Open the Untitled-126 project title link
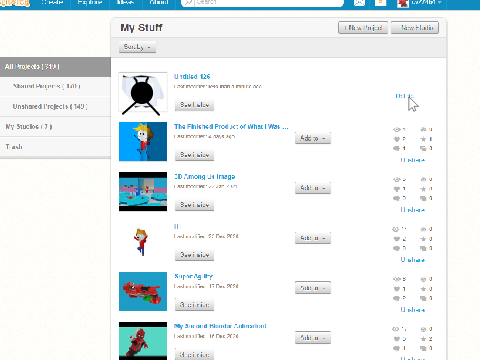 192,76
